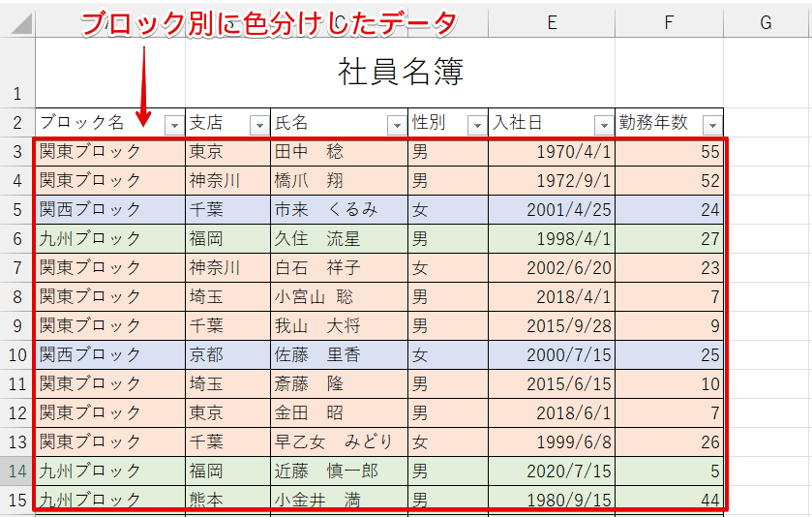
Task: Click the select-all corner triangle
Action: click(20, 23)
